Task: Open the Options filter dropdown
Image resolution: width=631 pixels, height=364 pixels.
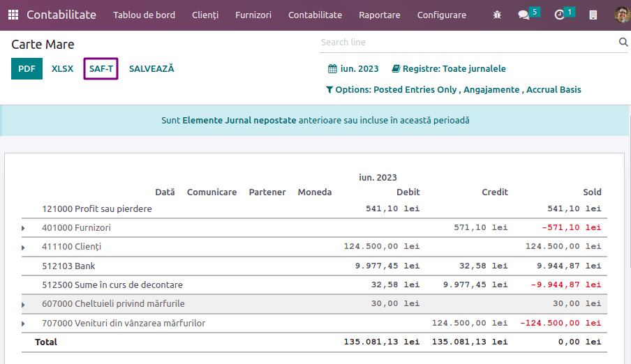Action: pyautogui.click(x=453, y=90)
